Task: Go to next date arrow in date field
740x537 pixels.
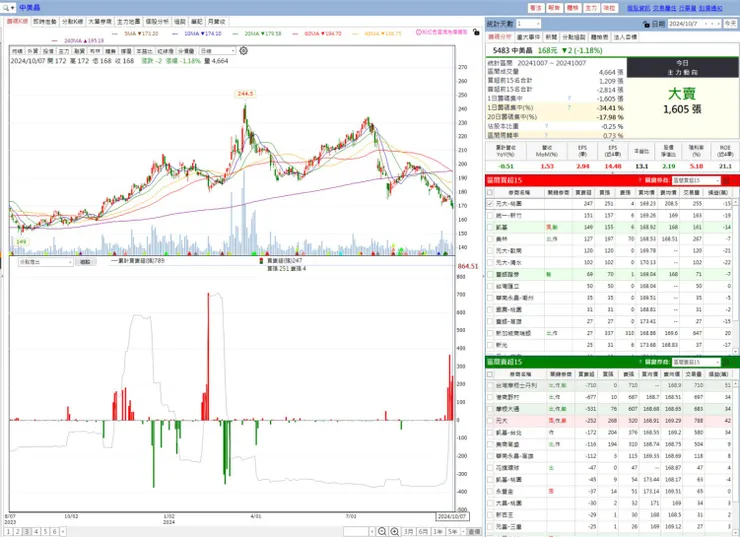Action: click(718, 24)
